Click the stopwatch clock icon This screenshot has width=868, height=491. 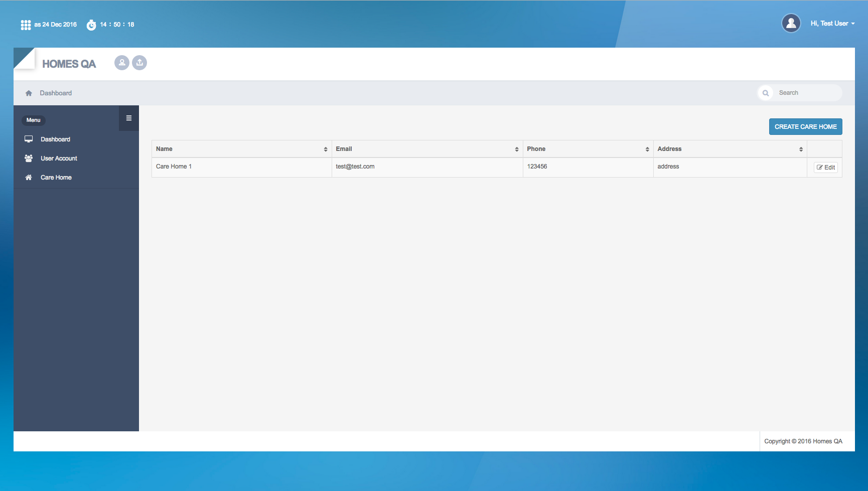tap(91, 25)
